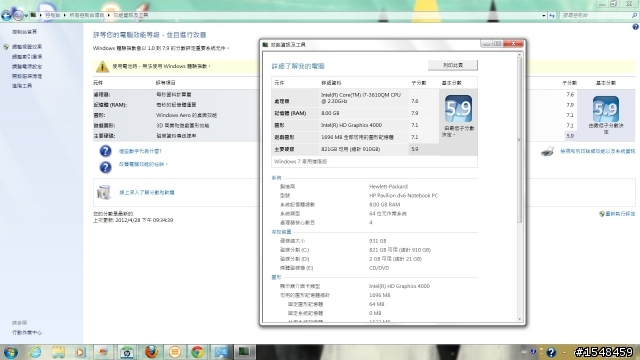Screen dimensions: 640x360
Task: Open orange round app icon on taskbar
Action: point(174,352)
